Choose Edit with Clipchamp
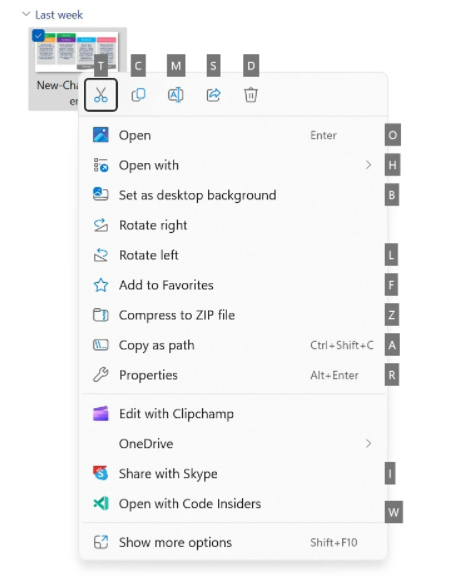The width and height of the screenshot is (453, 581). click(x=233, y=414)
